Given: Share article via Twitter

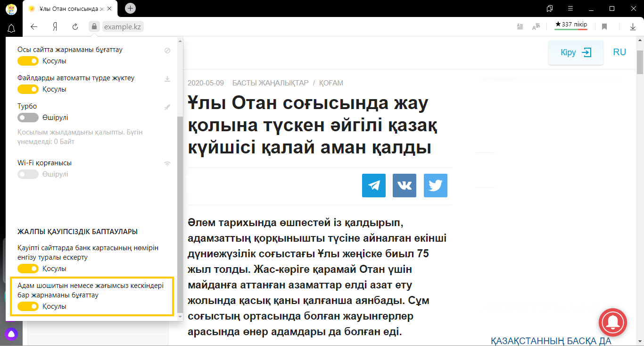Looking at the screenshot, I should [x=436, y=186].
